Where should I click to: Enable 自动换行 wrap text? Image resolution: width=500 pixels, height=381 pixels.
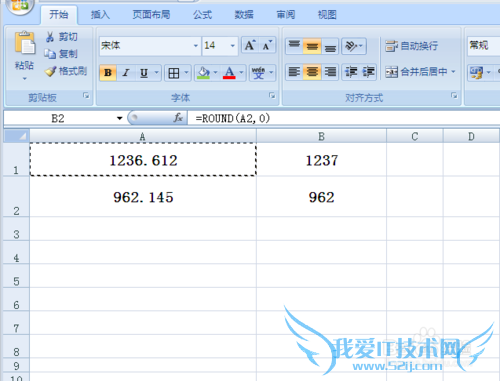click(x=411, y=46)
